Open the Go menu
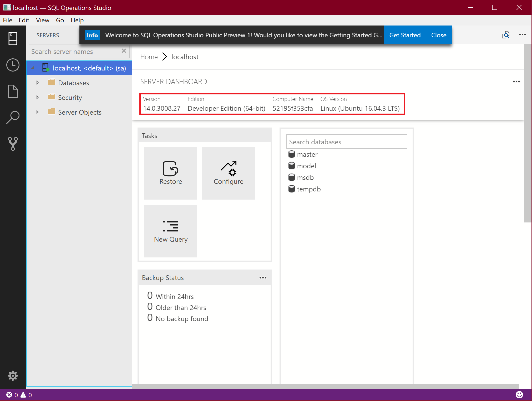This screenshot has height=401, width=532. click(x=60, y=20)
